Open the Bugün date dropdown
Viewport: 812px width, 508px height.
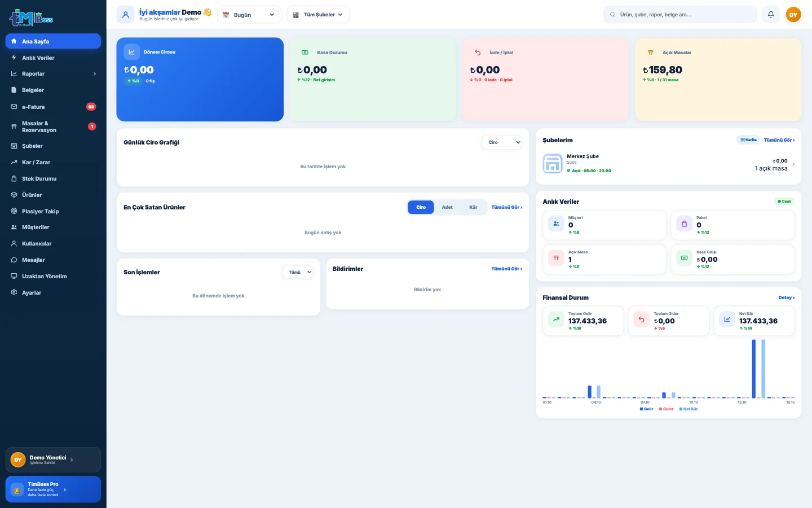(x=249, y=15)
